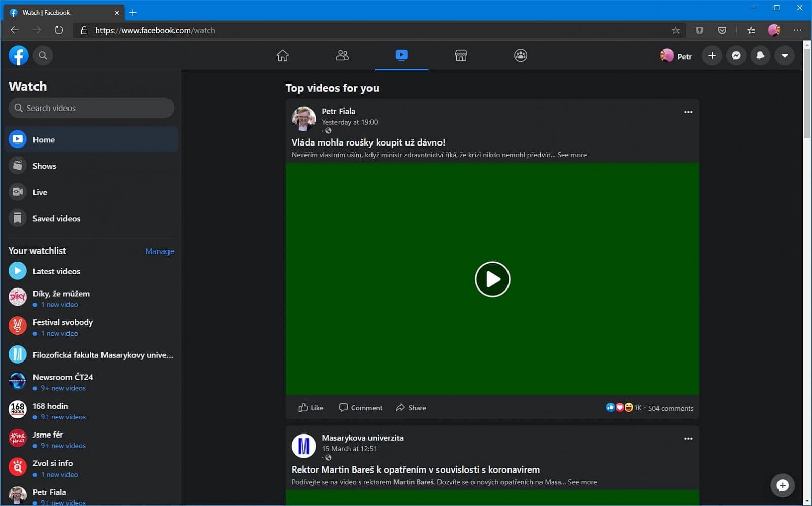Open Saved videos in sidebar
Image resolution: width=812 pixels, height=506 pixels.
point(91,219)
